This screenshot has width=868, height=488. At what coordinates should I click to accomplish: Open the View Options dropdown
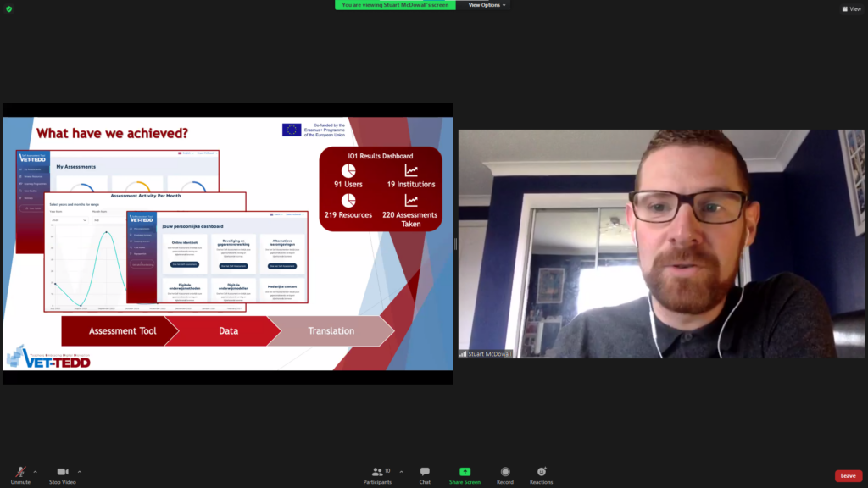[x=487, y=5]
